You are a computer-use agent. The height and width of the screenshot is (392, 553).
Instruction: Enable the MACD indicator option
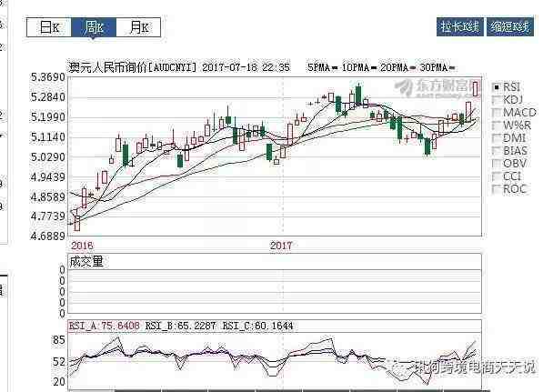point(497,113)
